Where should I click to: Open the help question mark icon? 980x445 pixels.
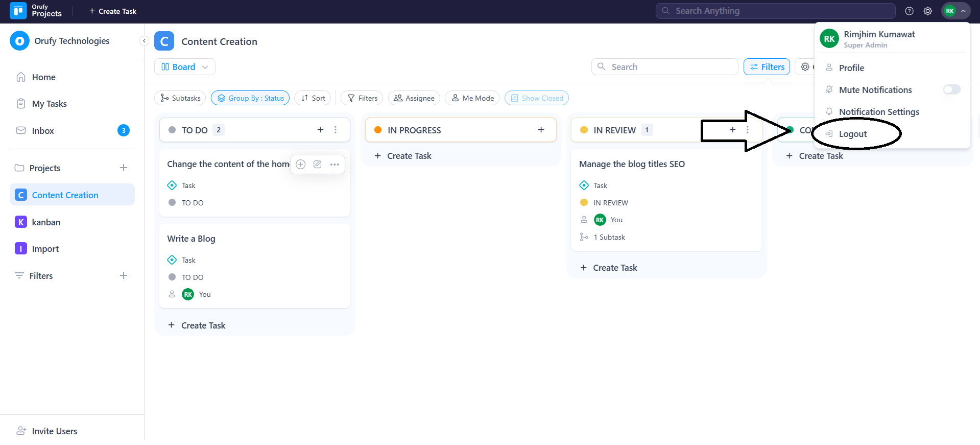(909, 11)
